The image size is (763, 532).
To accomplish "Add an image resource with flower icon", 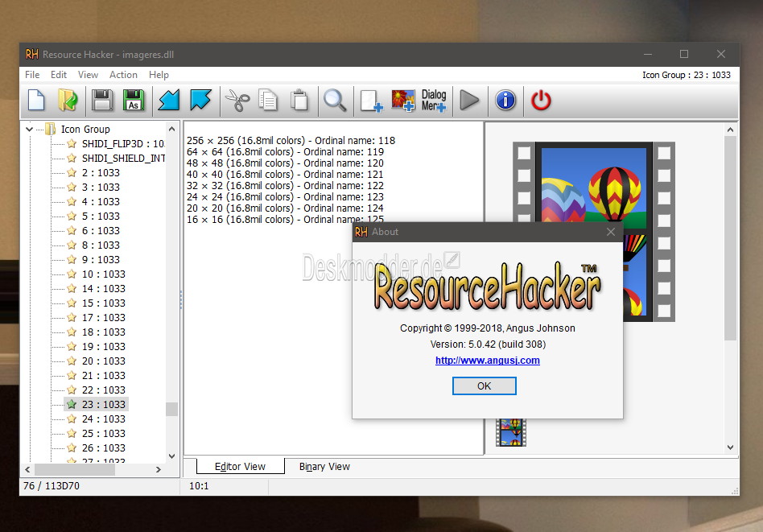I will tap(403, 101).
